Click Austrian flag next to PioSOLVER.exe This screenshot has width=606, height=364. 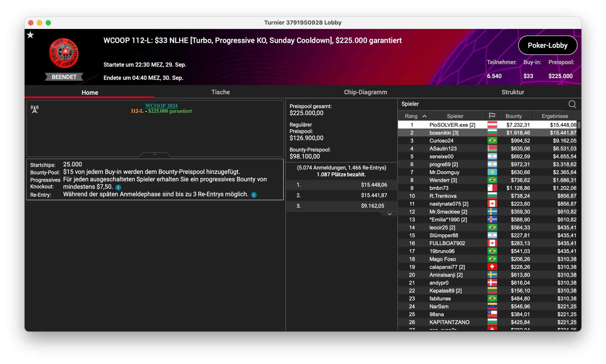point(492,125)
